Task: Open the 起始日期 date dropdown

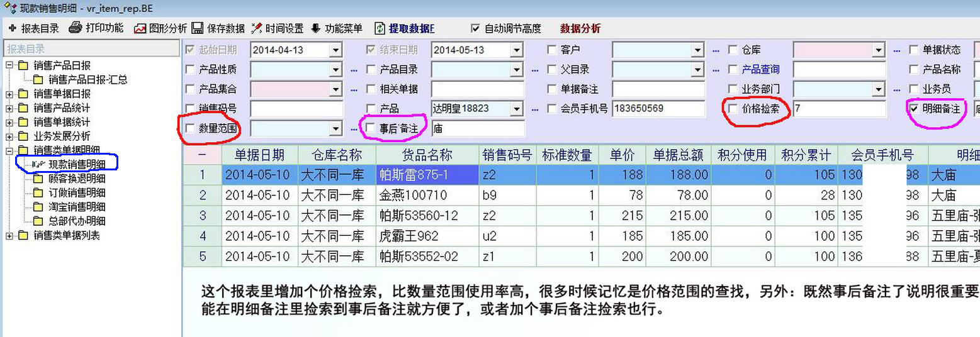Action: (x=335, y=50)
